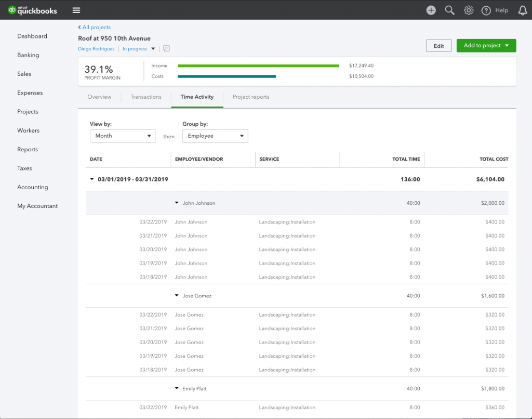Open the Group by Employee dropdown
Screen dimensions: 532x419
[x=215, y=136]
